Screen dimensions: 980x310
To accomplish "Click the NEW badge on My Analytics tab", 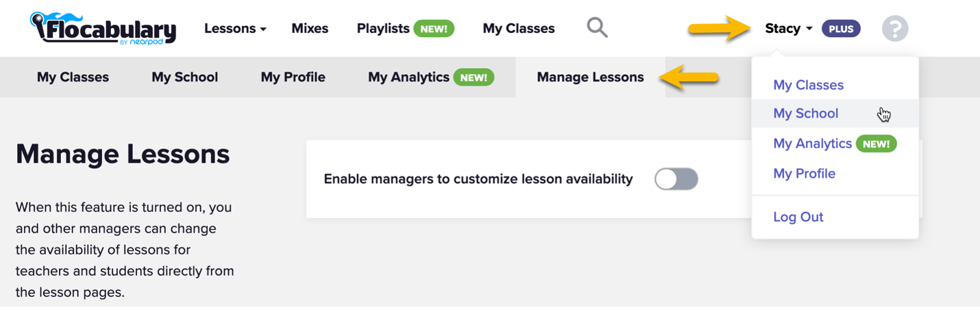I will click(x=474, y=77).
